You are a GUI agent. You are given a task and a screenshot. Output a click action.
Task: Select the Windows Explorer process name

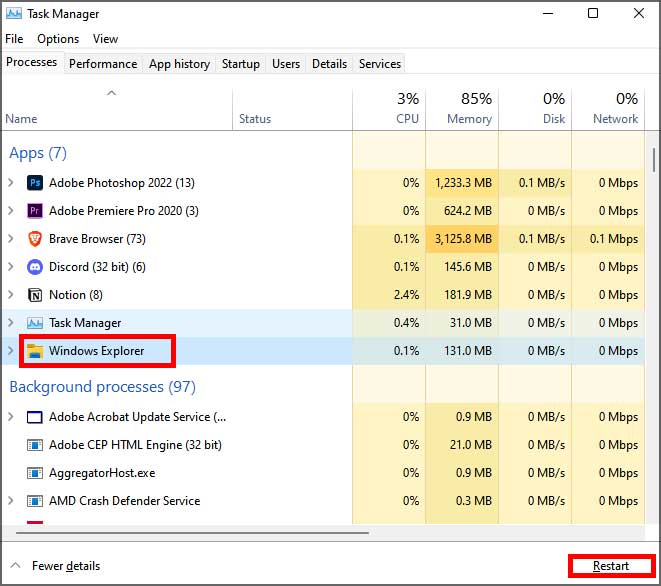(x=97, y=351)
